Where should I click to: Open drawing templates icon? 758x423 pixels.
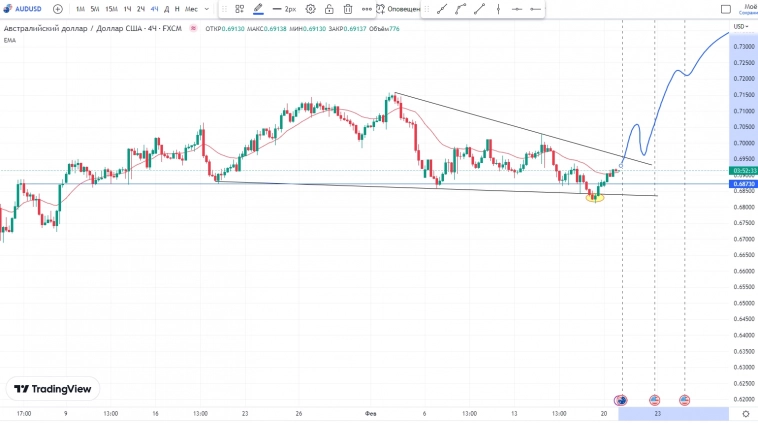click(239, 9)
